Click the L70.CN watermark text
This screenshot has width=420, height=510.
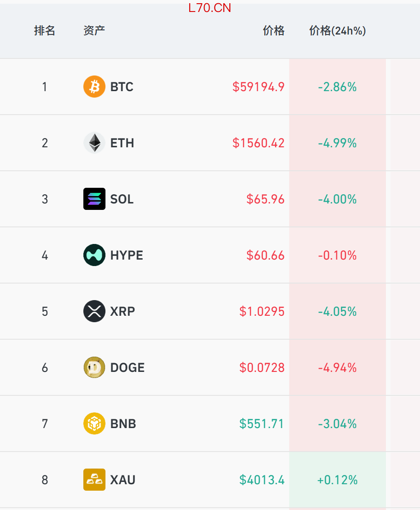click(x=210, y=8)
